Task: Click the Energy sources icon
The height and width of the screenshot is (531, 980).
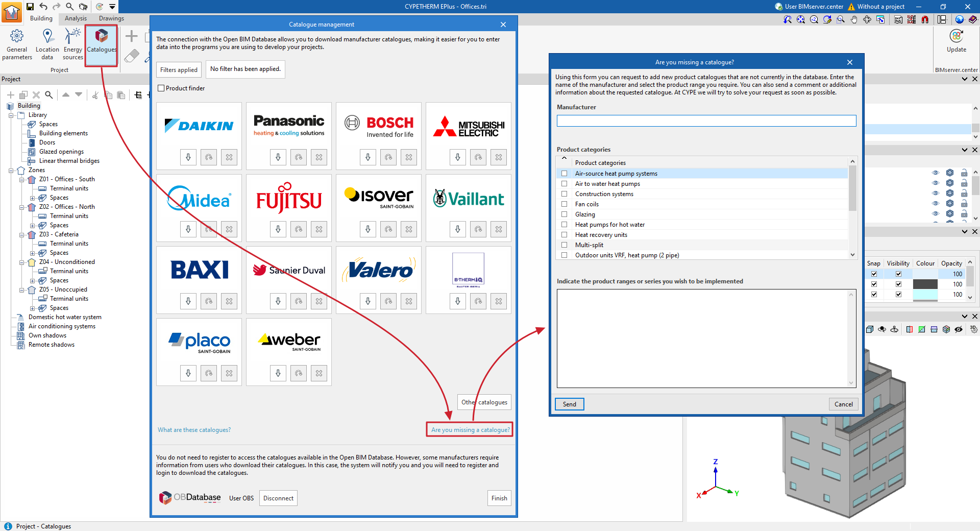Action: [x=72, y=44]
